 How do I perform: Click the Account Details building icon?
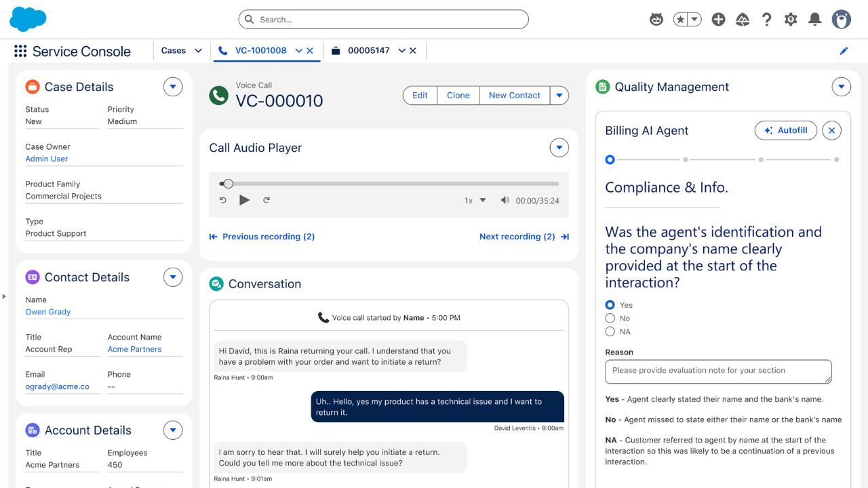(x=33, y=430)
